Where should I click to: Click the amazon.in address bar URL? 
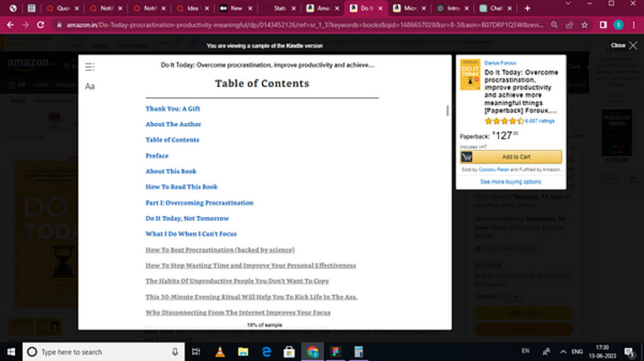point(304,25)
